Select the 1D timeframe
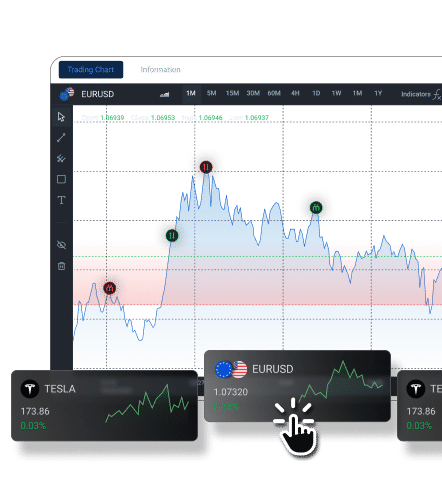This screenshot has height=500, width=442. point(316,93)
